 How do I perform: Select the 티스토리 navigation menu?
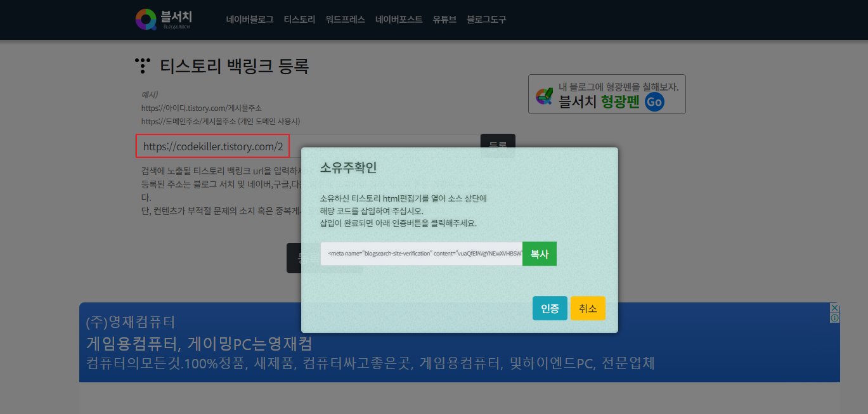click(x=299, y=19)
